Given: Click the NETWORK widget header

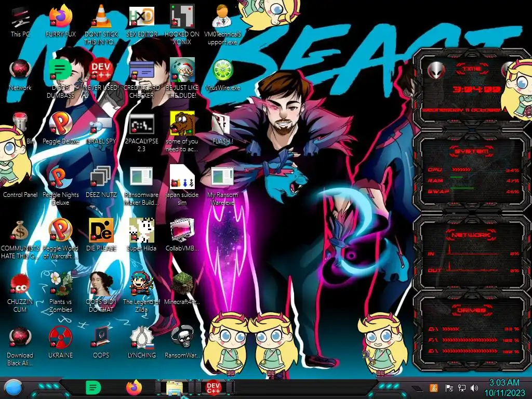Looking at the screenshot, I should (471, 235).
